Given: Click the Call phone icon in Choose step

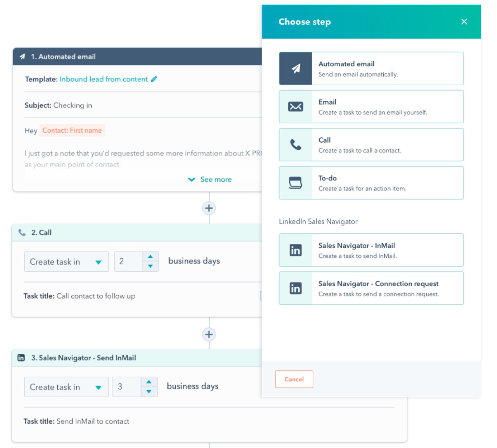Looking at the screenshot, I should (295, 144).
